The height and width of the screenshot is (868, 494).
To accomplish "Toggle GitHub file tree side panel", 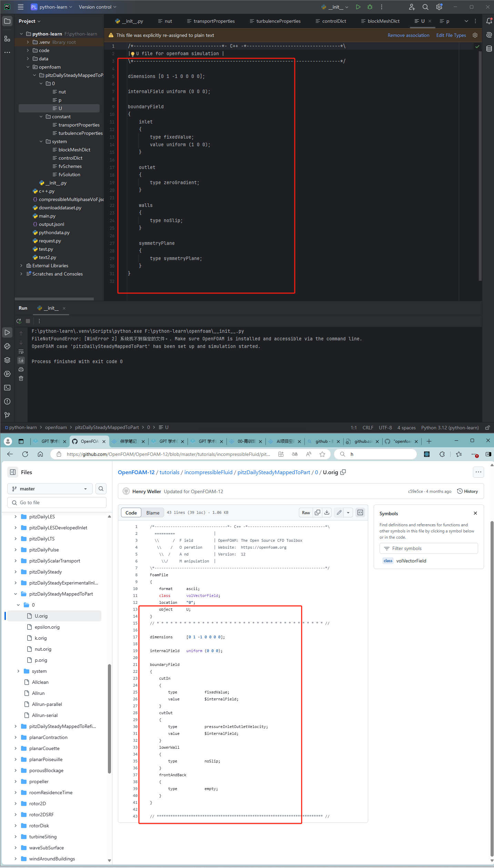I will [13, 472].
